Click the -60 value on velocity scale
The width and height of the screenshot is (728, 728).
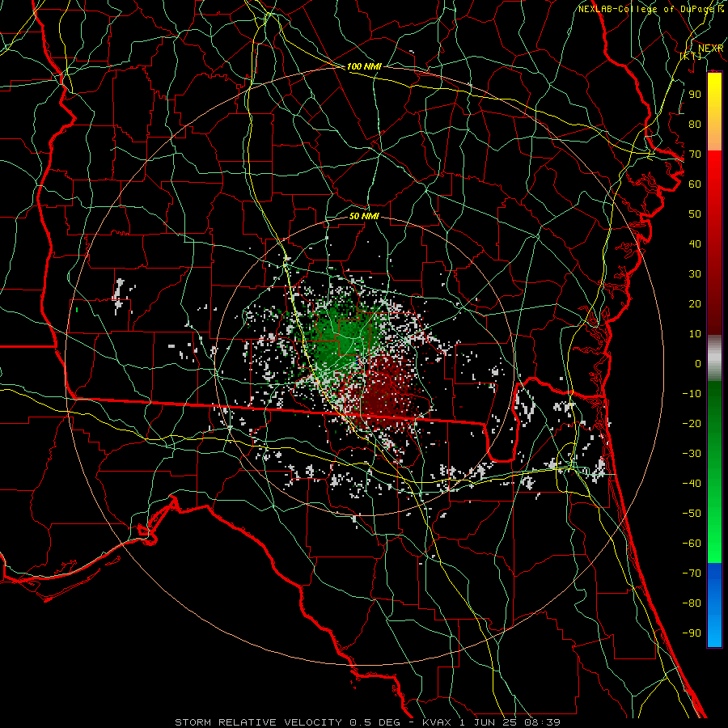[x=692, y=544]
